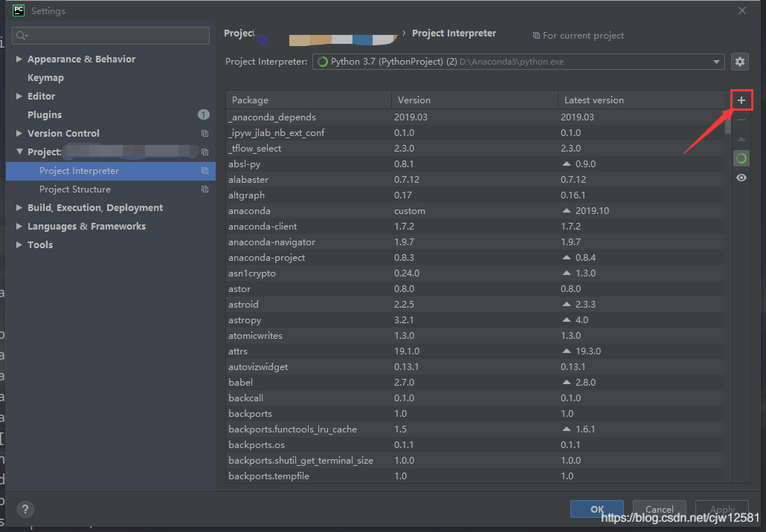Click the Project breadcrumb link
This screenshot has height=532, width=766.
tap(239, 33)
